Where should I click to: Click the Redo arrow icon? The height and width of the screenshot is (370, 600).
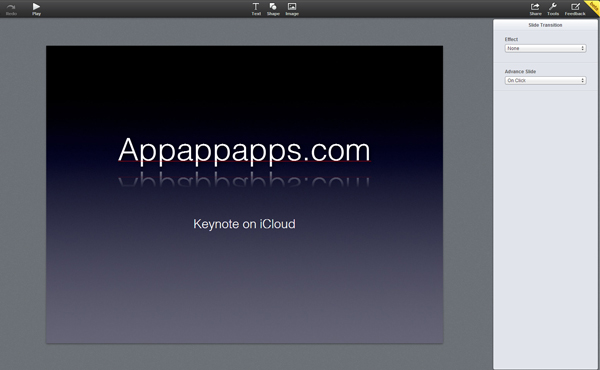(11, 7)
